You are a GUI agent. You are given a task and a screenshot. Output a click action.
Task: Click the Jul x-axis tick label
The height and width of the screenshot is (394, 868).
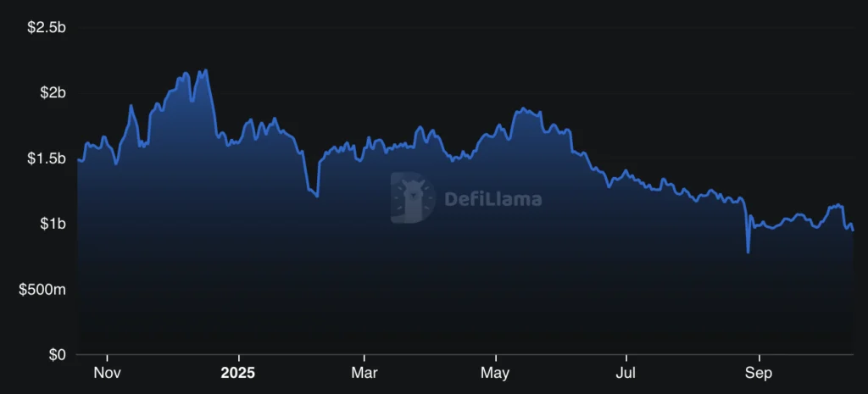tap(626, 373)
